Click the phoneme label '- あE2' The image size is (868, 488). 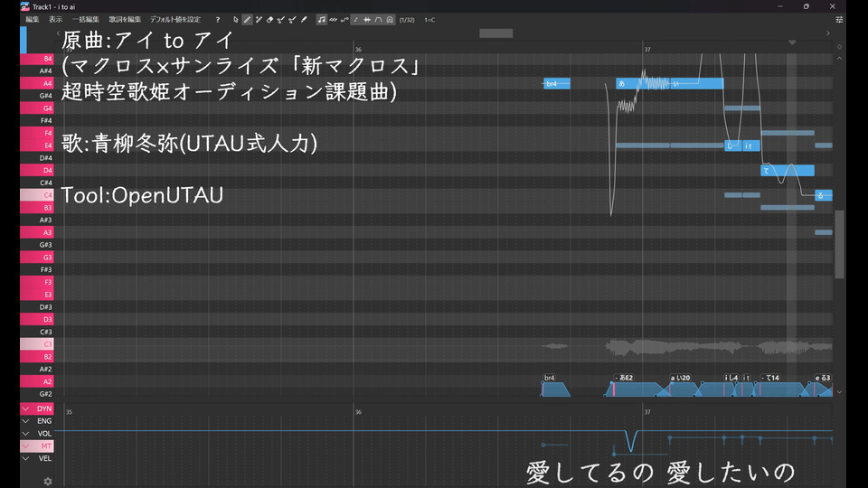coord(624,378)
